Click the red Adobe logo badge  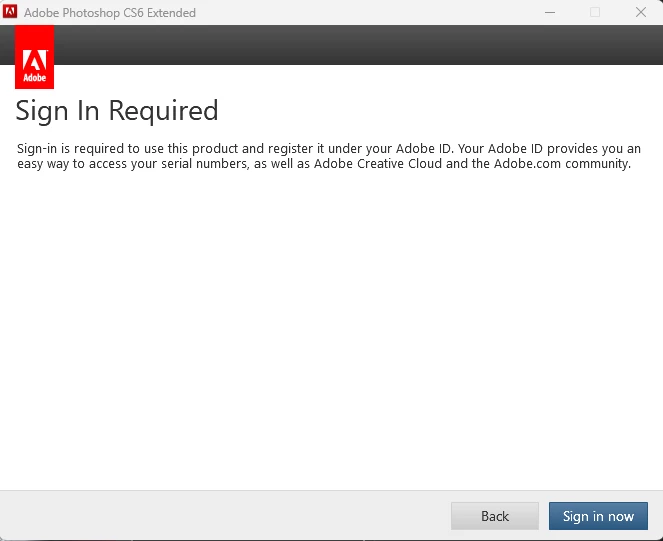point(34,57)
